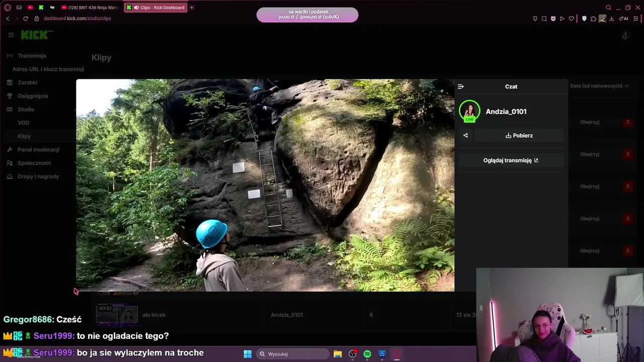Open the GX Corner gamepad tab
The width and height of the screenshot is (644, 362).
coord(19,8)
